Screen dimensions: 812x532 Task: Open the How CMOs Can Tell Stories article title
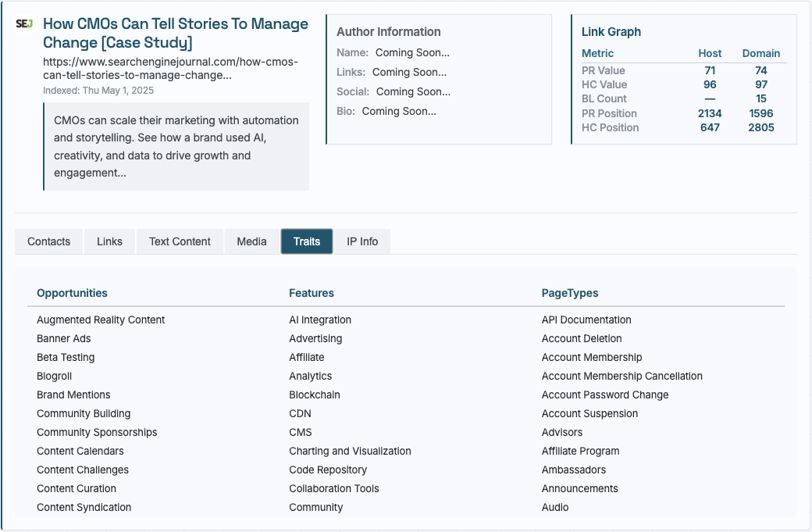[176, 33]
